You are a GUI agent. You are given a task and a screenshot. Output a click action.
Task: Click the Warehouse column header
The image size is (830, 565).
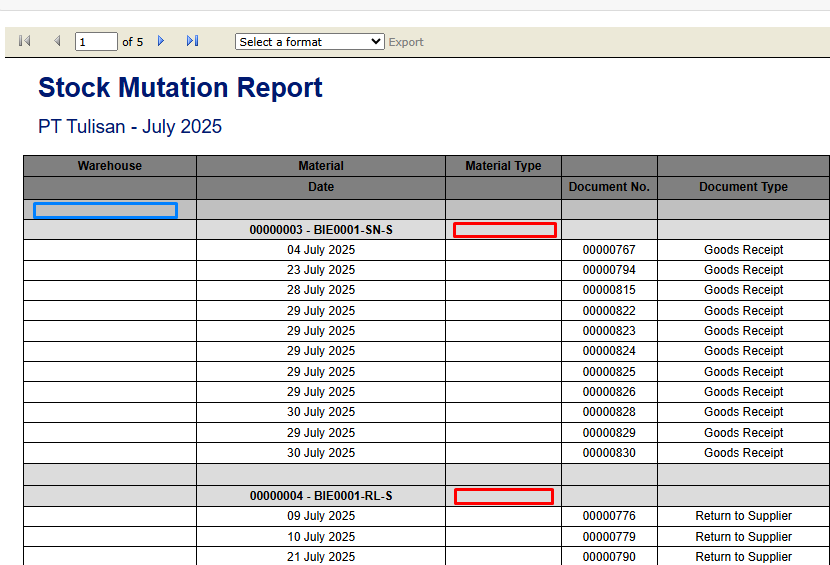[x=110, y=166]
